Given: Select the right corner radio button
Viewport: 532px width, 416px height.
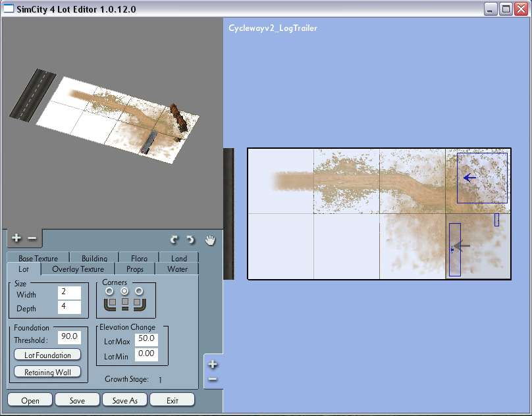Looking at the screenshot, I should tap(139, 291).
